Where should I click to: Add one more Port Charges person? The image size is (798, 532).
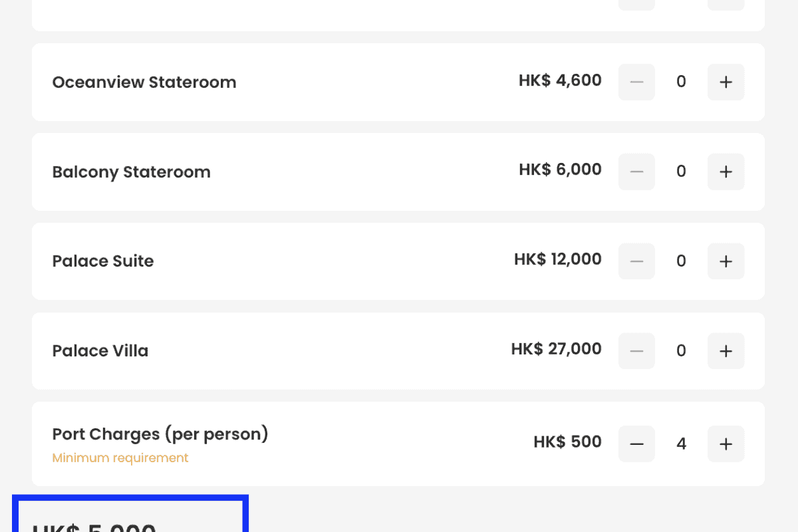[726, 444]
